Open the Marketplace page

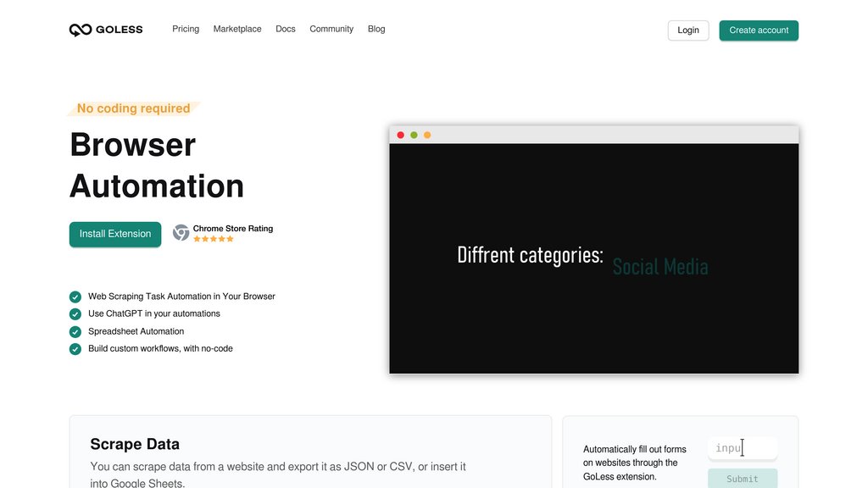[237, 29]
